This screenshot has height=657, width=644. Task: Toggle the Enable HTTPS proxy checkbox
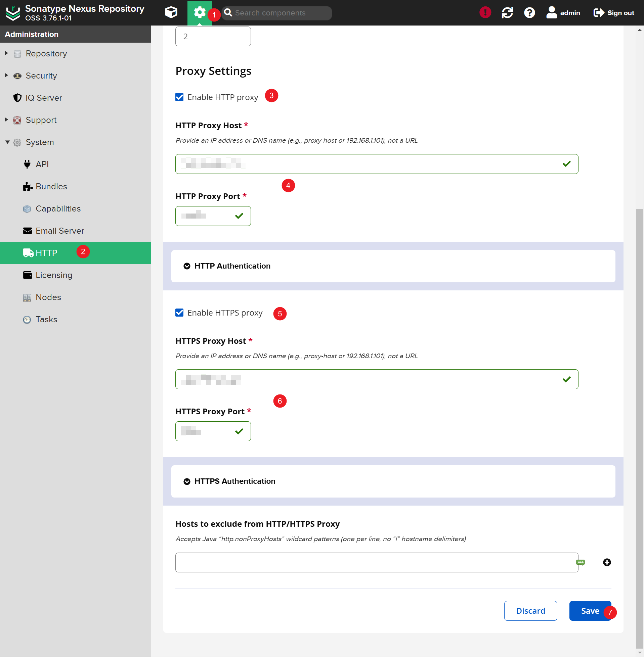click(x=179, y=313)
